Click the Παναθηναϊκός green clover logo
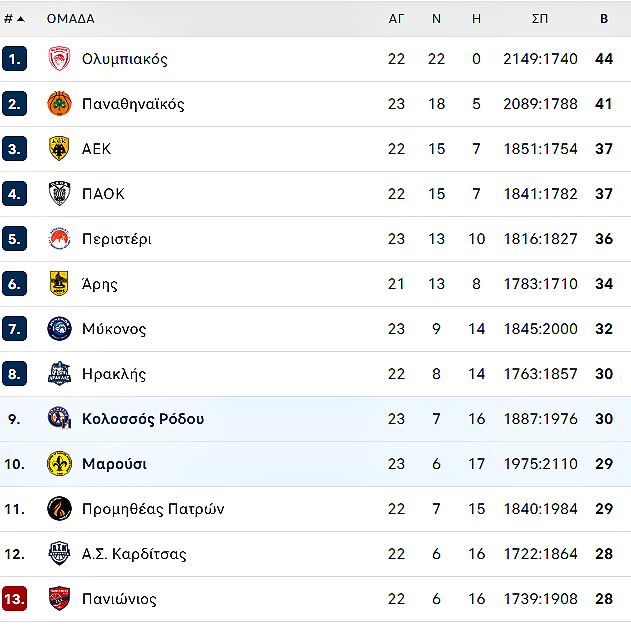The width and height of the screenshot is (631, 625). click(60, 104)
